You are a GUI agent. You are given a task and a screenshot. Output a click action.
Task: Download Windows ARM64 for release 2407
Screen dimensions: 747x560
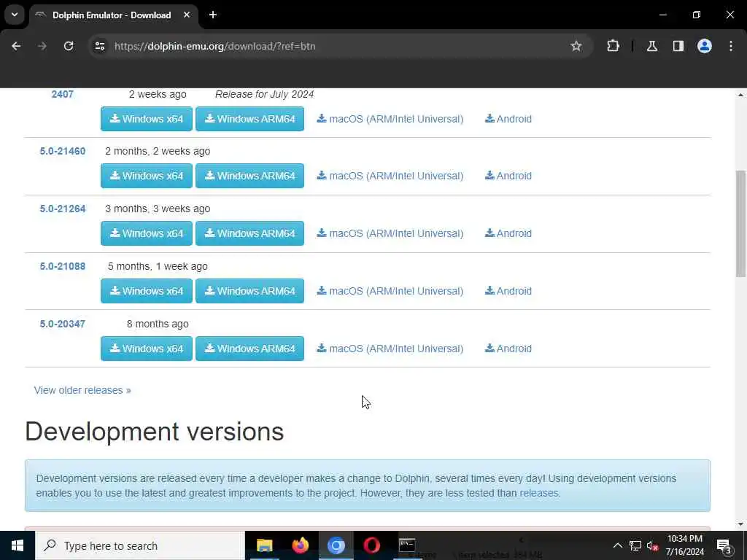(x=249, y=119)
